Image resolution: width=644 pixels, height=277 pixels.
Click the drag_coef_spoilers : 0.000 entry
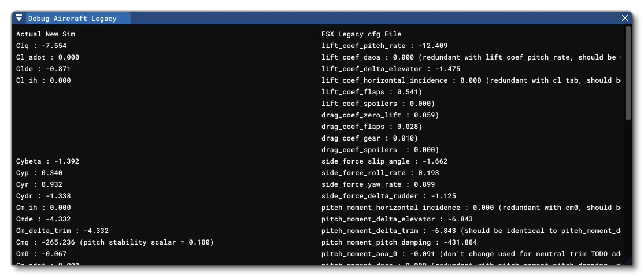pos(380,150)
